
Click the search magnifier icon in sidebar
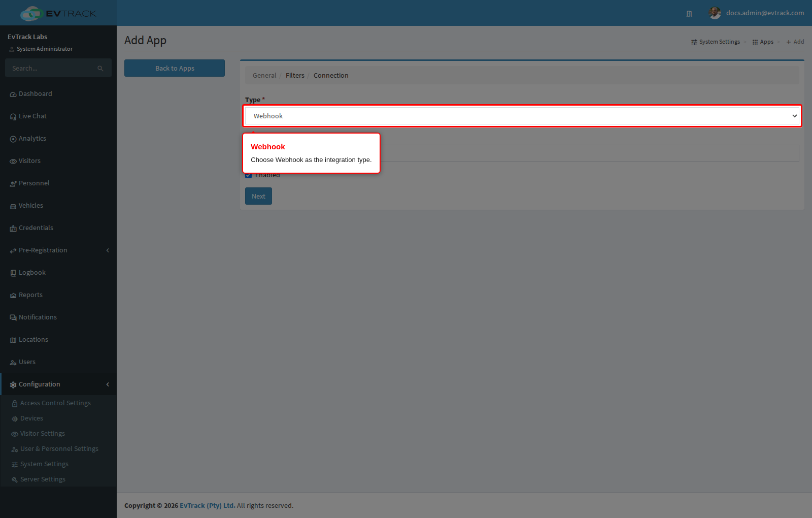point(100,69)
